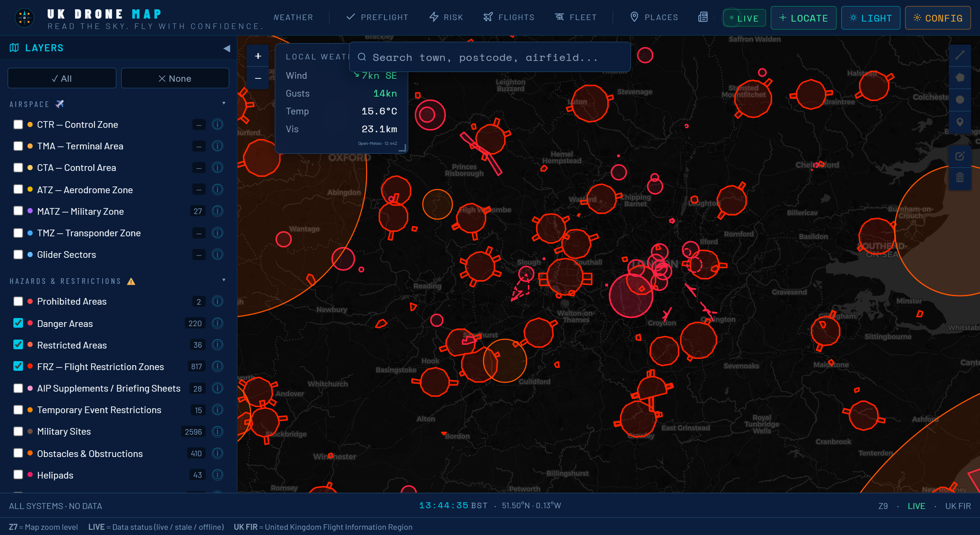Activate the edit drawn shapes tool

click(960, 156)
